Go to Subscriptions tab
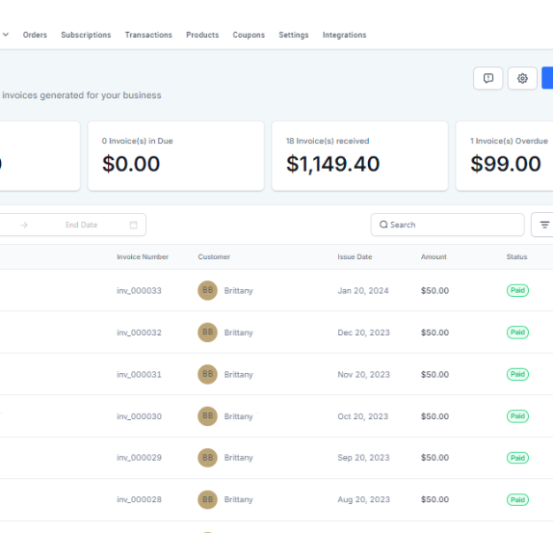 [x=86, y=35]
